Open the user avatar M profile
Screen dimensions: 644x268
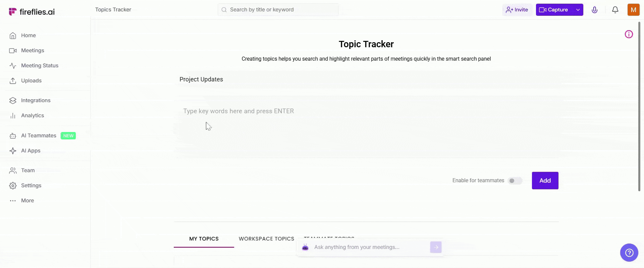coord(633,10)
